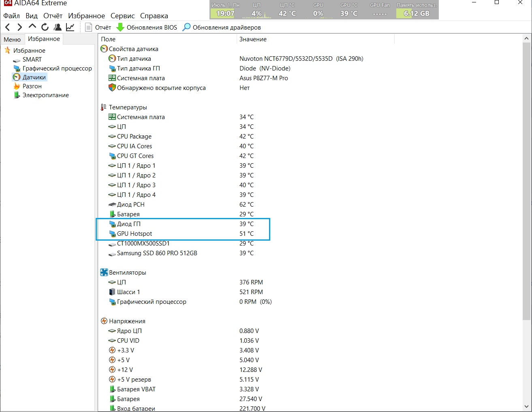
Task: Click the lightning icon beside +3.3 V
Action: 112,350
